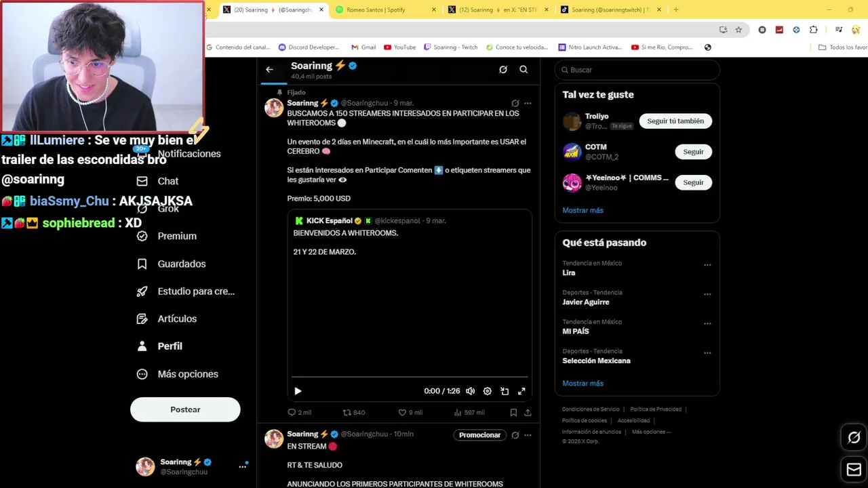Expand Más opciones in the sidebar
The height and width of the screenshot is (488, 868).
177,373
